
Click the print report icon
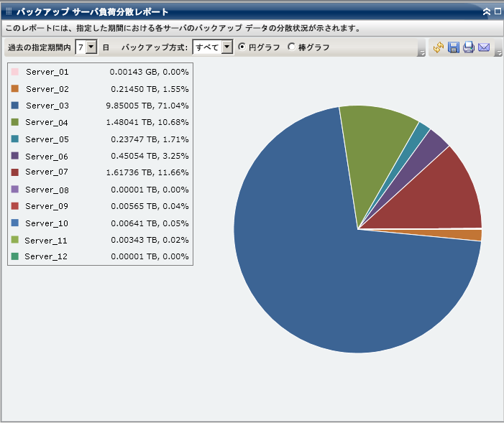pyautogui.click(x=469, y=47)
